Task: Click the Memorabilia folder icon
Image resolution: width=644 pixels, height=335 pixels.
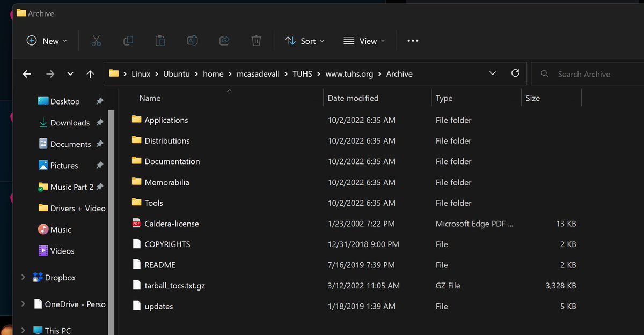Action: [x=136, y=182]
